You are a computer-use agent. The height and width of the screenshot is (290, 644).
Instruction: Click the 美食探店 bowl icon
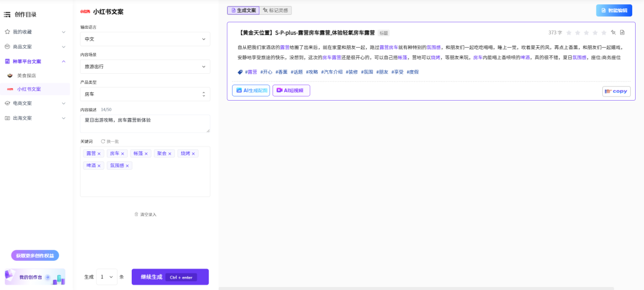tap(10, 76)
